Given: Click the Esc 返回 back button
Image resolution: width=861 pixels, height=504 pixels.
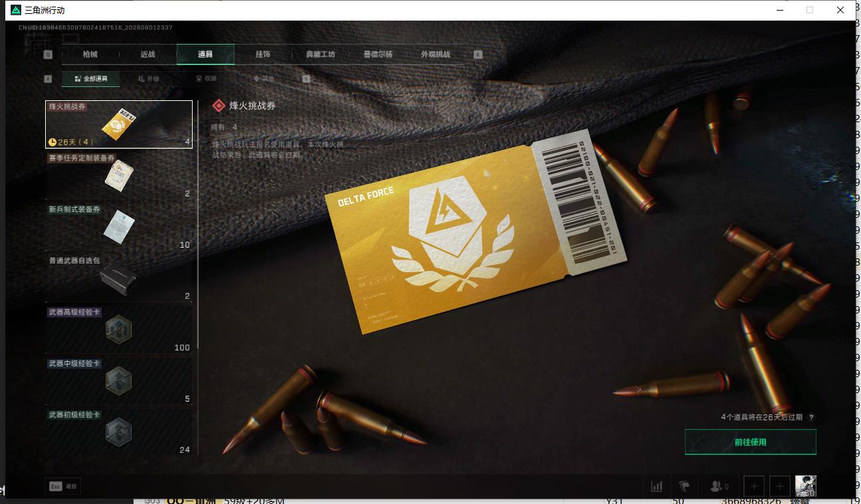Looking at the screenshot, I should [63, 486].
